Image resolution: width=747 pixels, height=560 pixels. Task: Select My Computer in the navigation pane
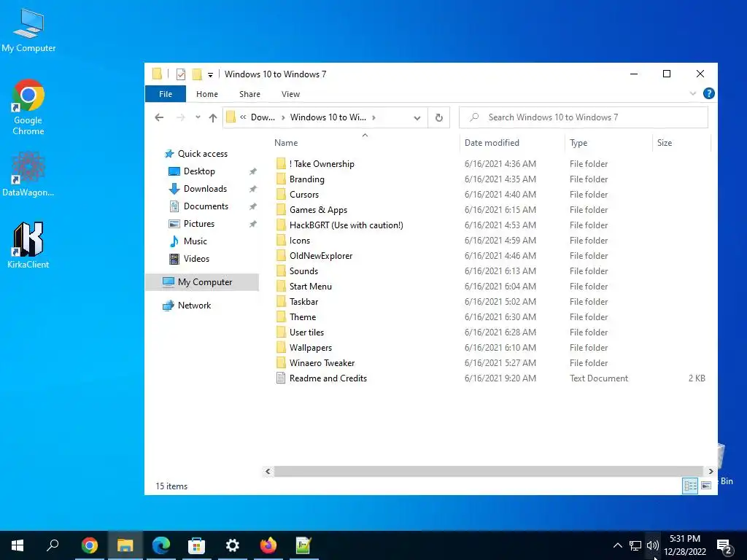click(x=202, y=282)
